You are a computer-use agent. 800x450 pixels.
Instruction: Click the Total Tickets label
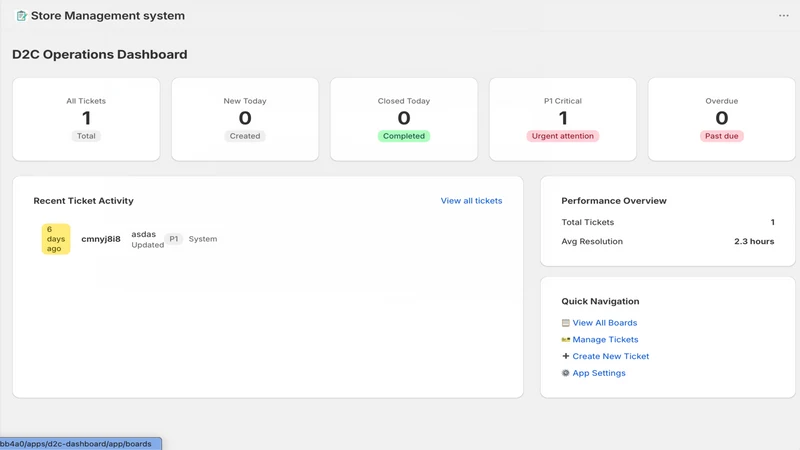coord(588,222)
